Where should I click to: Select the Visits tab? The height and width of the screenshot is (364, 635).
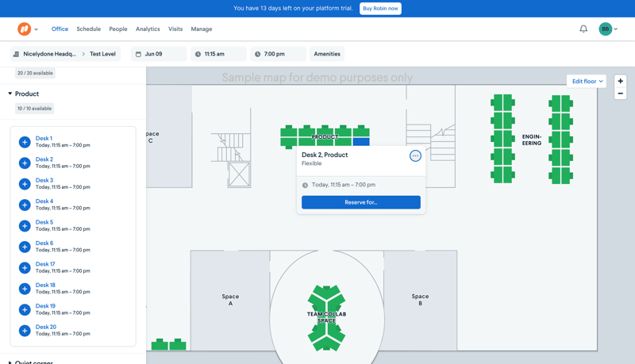coord(175,29)
